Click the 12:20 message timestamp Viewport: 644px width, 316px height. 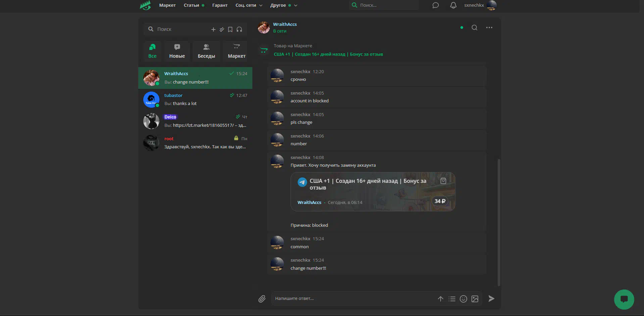(x=318, y=72)
